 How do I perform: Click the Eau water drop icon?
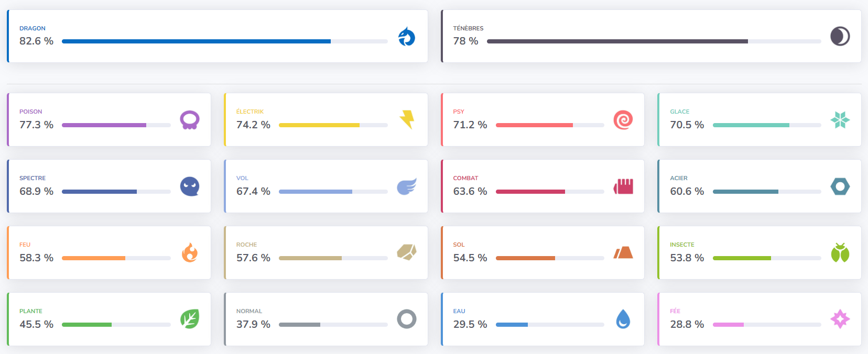tap(623, 319)
